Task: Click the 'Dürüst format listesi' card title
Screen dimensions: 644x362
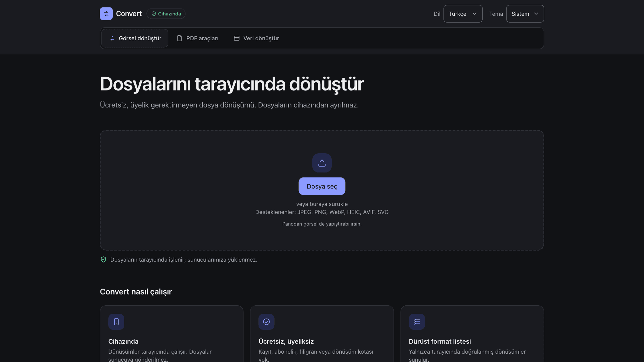Action: pos(440,341)
